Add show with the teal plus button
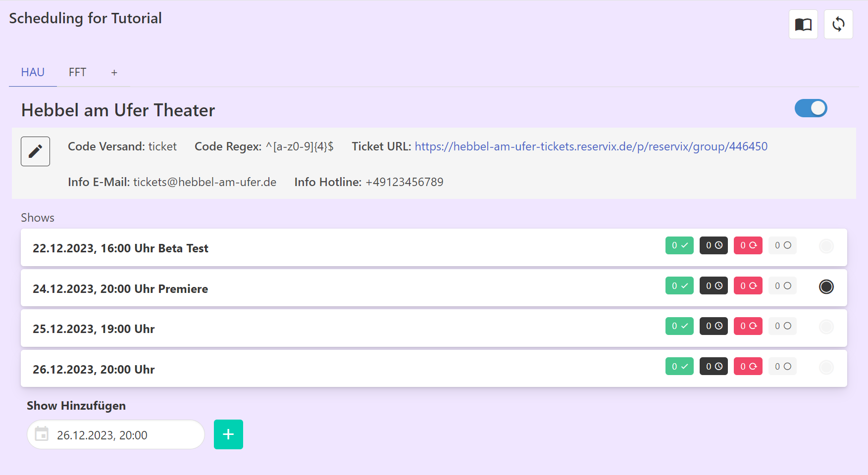Screen dimensions: 868x475 tap(228, 434)
